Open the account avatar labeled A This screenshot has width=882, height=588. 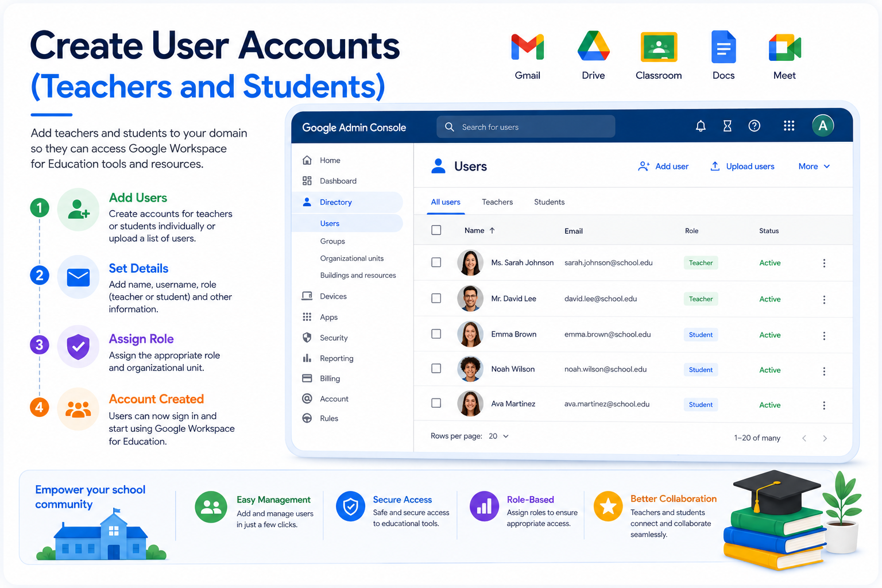coord(823,126)
